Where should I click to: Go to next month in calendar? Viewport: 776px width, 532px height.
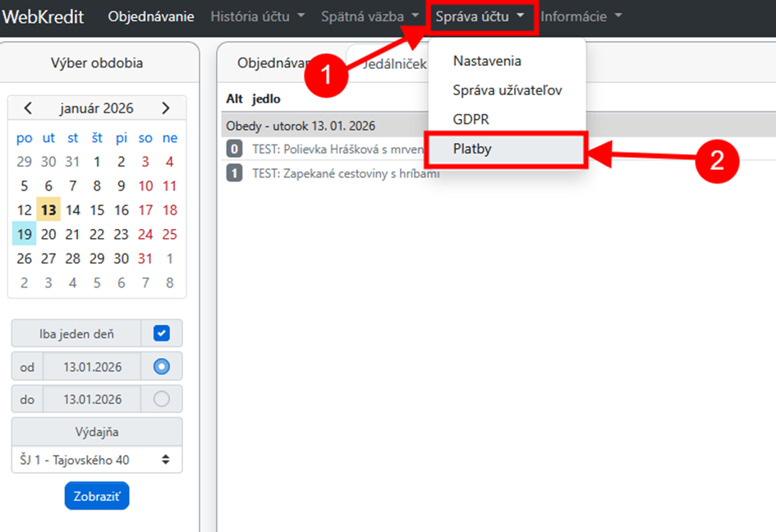pyautogui.click(x=166, y=108)
